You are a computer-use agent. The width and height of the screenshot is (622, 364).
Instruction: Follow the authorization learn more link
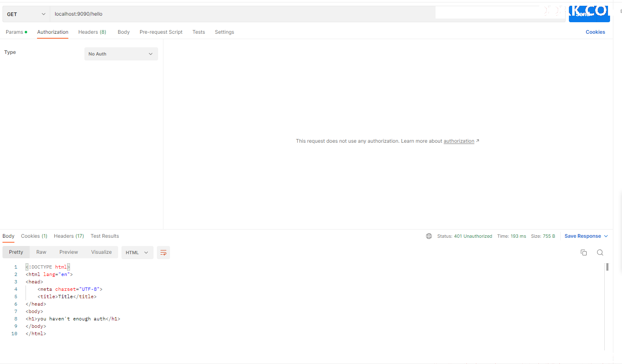(x=459, y=141)
